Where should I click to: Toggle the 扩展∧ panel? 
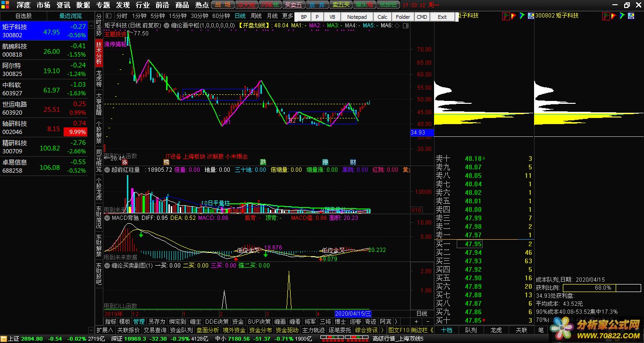tap(105, 330)
